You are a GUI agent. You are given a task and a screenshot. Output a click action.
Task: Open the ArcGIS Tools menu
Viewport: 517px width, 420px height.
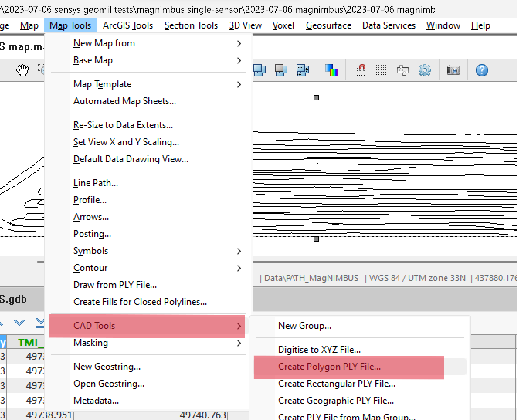(128, 25)
